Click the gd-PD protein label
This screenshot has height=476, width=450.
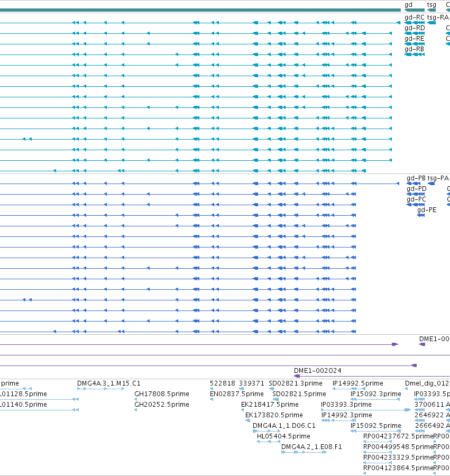(417, 189)
